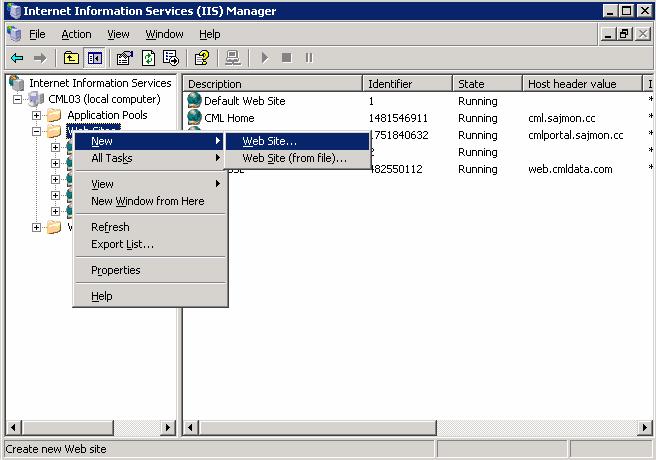Click the connect to computer toolbar icon
This screenshot has width=656, height=460.
click(x=233, y=58)
